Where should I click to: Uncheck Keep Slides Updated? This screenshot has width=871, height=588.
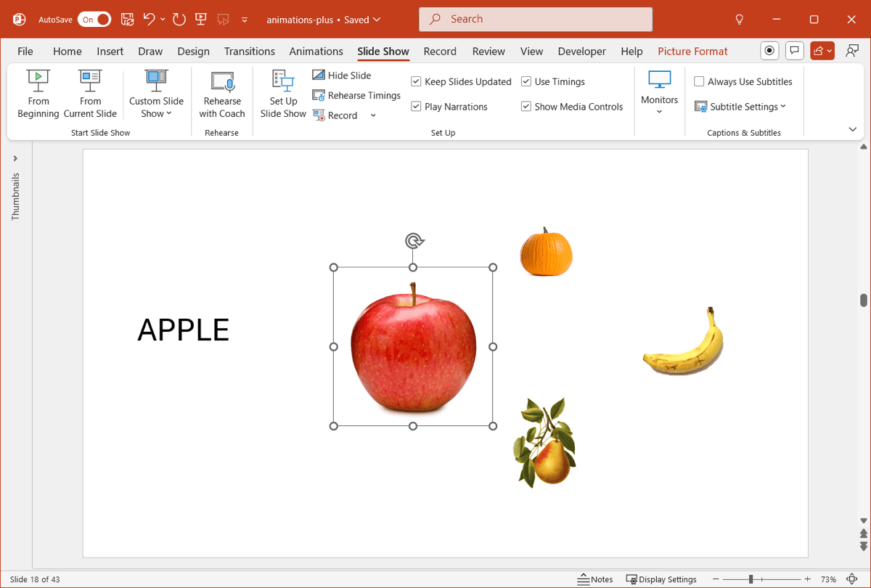click(x=417, y=82)
